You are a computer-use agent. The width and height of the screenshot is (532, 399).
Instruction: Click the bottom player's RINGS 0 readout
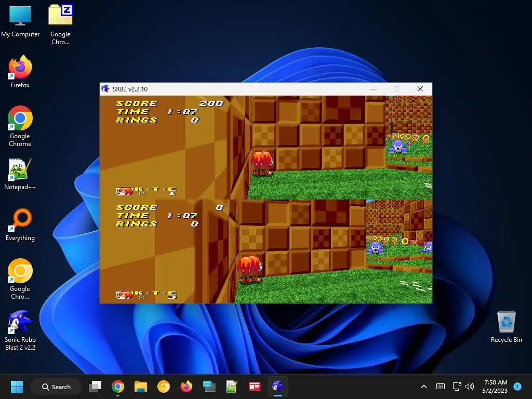tap(157, 224)
